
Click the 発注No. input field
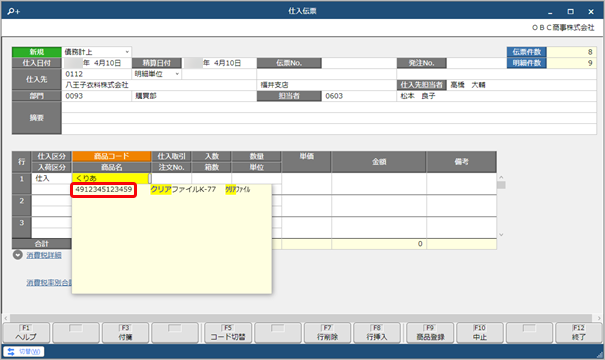(x=476, y=63)
